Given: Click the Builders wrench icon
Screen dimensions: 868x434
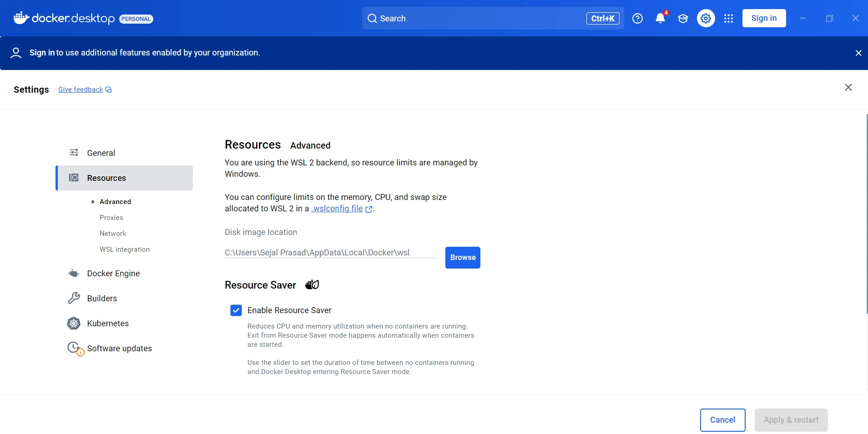Looking at the screenshot, I should tap(74, 298).
